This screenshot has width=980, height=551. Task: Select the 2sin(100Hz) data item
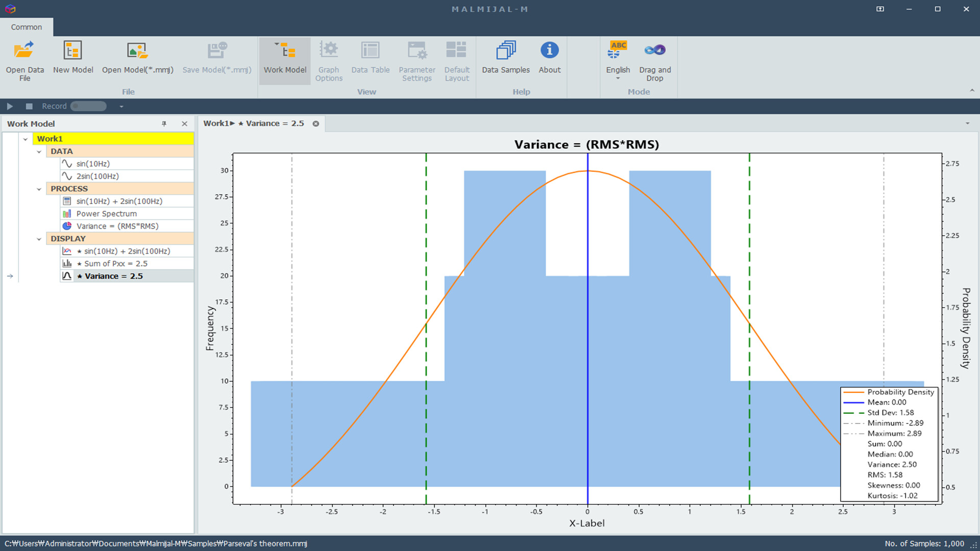97,176
